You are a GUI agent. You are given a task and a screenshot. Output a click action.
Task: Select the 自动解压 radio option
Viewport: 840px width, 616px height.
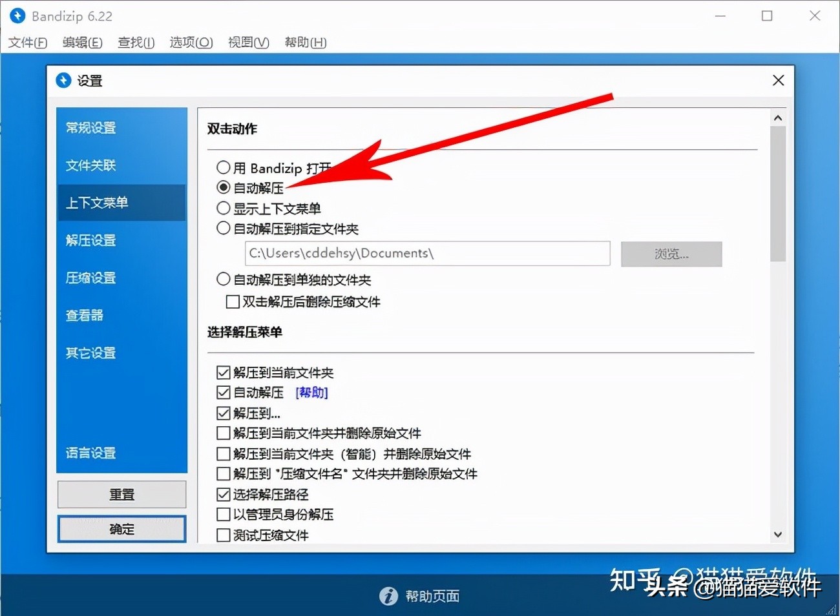coord(223,188)
